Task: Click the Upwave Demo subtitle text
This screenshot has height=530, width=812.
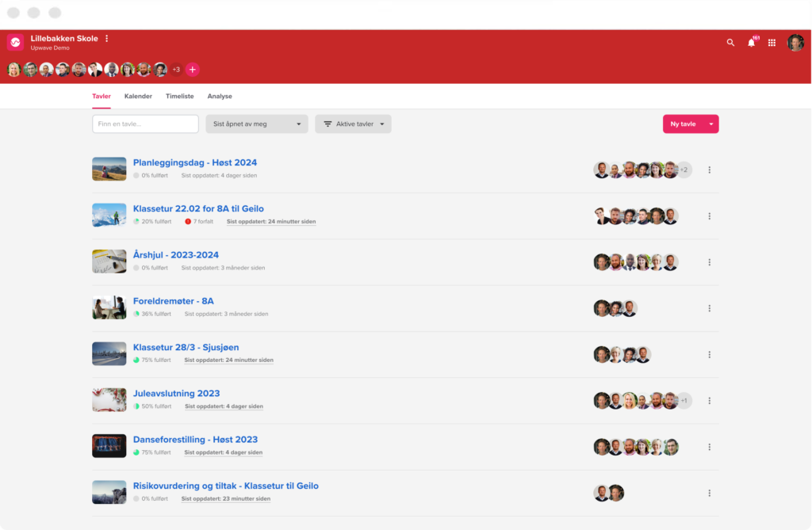Action: pos(50,48)
